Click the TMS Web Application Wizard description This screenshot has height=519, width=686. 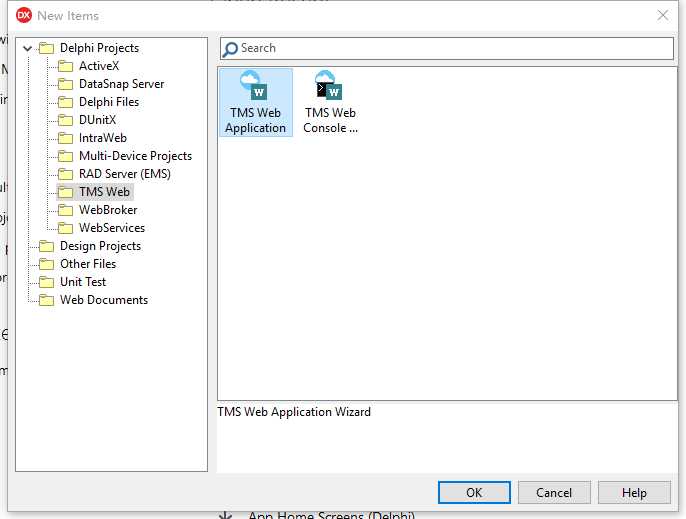[294, 412]
